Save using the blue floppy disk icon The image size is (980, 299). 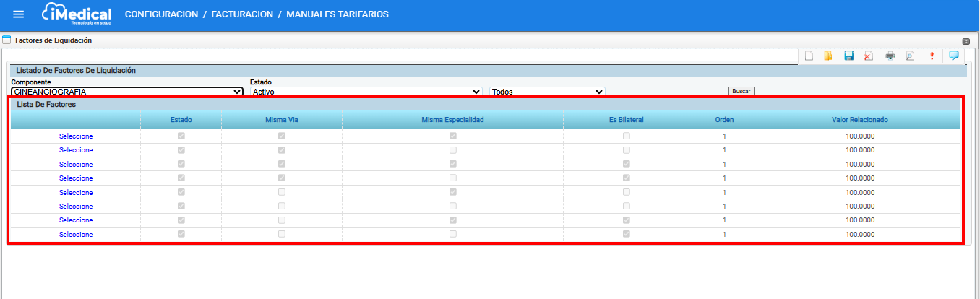point(849,56)
